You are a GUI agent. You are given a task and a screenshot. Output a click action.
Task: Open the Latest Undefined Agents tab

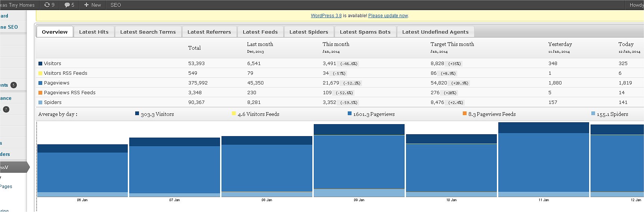pos(435,32)
